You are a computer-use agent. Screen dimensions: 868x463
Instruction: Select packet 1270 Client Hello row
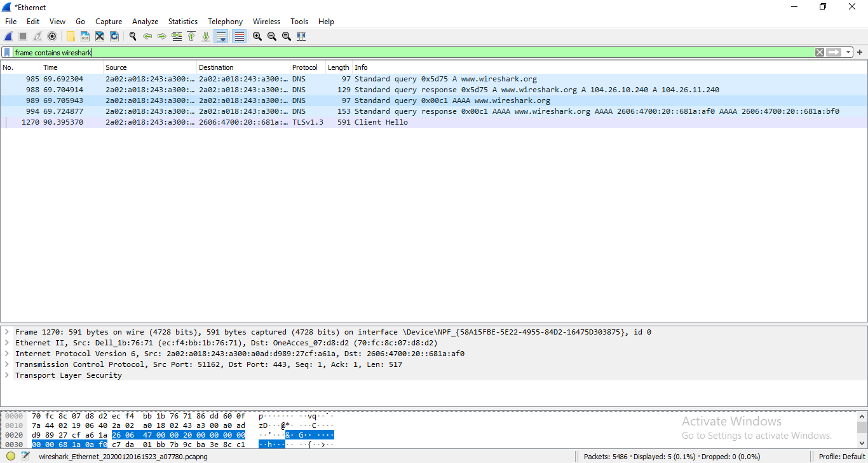433,122
